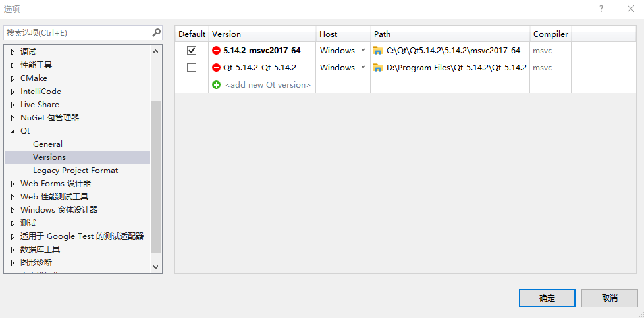Collapse the Qt tree node

[x=13, y=131]
